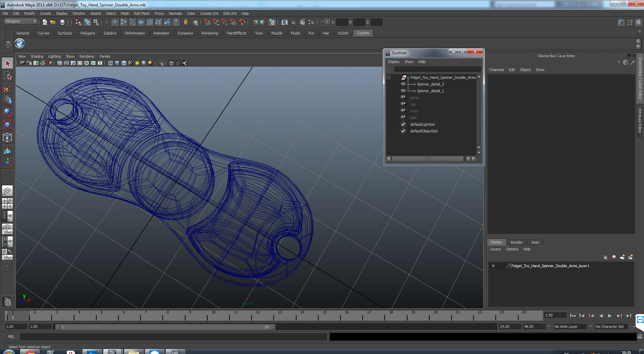The image size is (644, 354).
Task: Open the Edit Mesh menu
Action: click(x=142, y=13)
